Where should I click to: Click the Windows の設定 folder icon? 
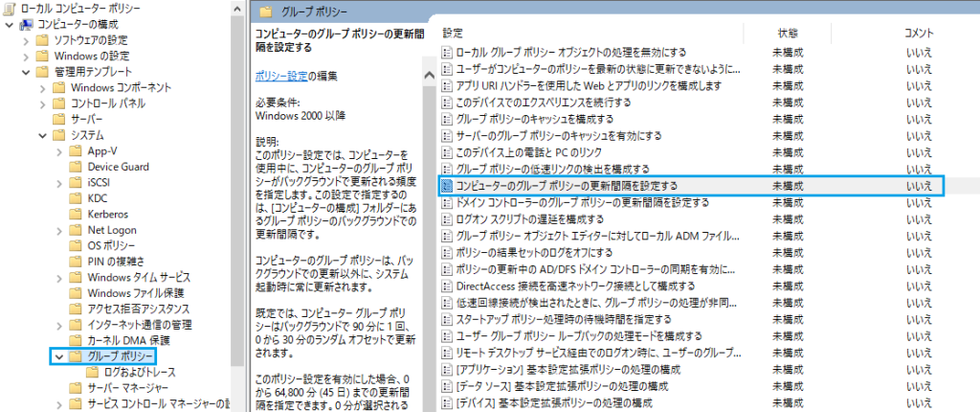42,57
